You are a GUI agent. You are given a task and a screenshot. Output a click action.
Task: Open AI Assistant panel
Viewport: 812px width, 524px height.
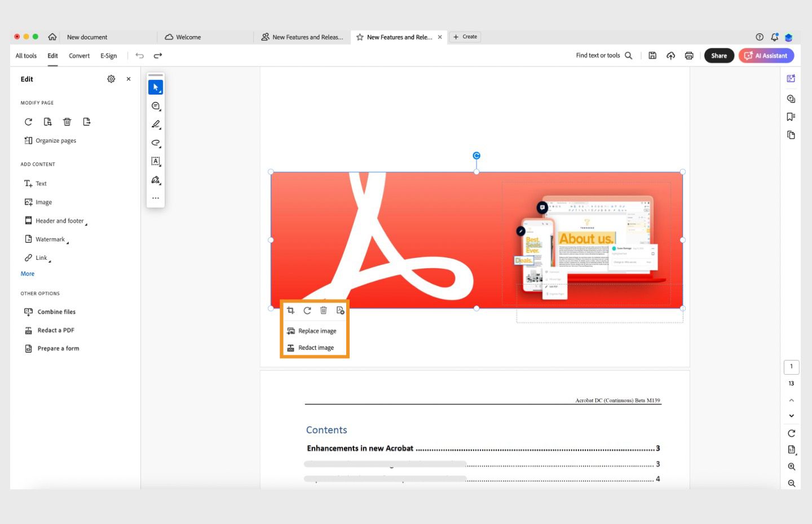point(766,55)
